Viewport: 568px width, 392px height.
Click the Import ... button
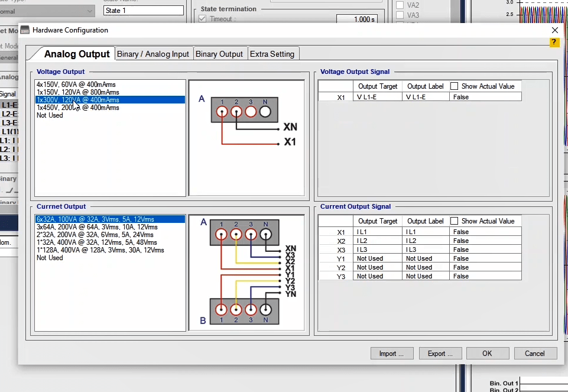(392, 354)
